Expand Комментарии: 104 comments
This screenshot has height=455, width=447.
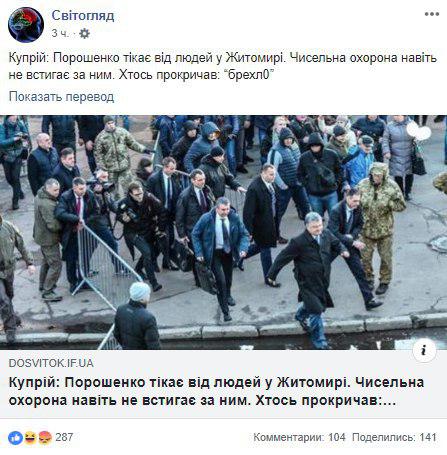[x=299, y=437]
